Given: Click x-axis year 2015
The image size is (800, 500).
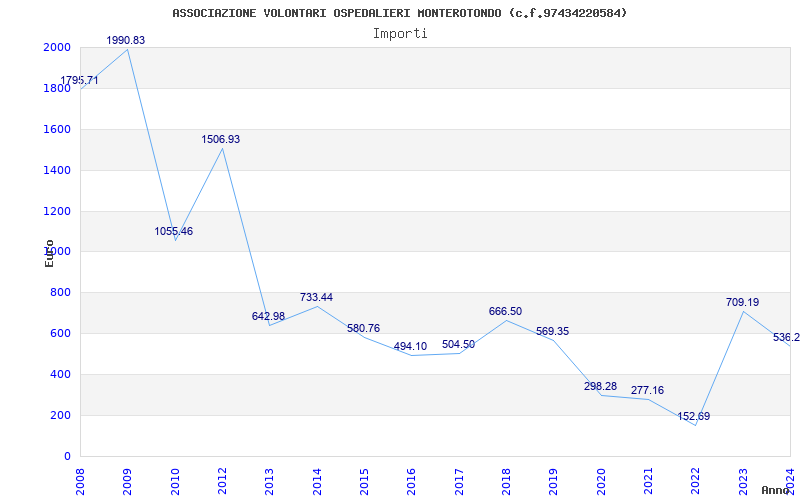Looking at the screenshot, I should click(364, 481).
